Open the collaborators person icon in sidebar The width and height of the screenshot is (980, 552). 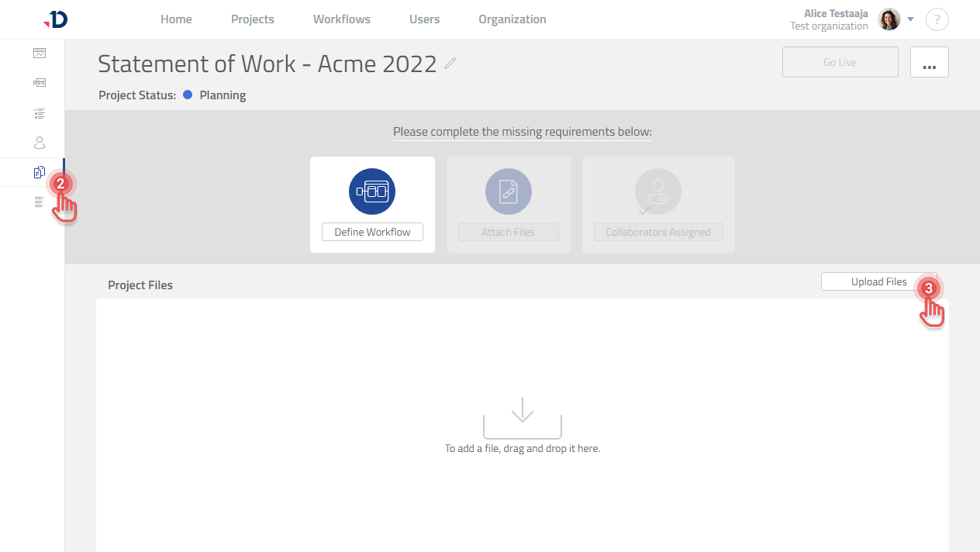pos(40,143)
